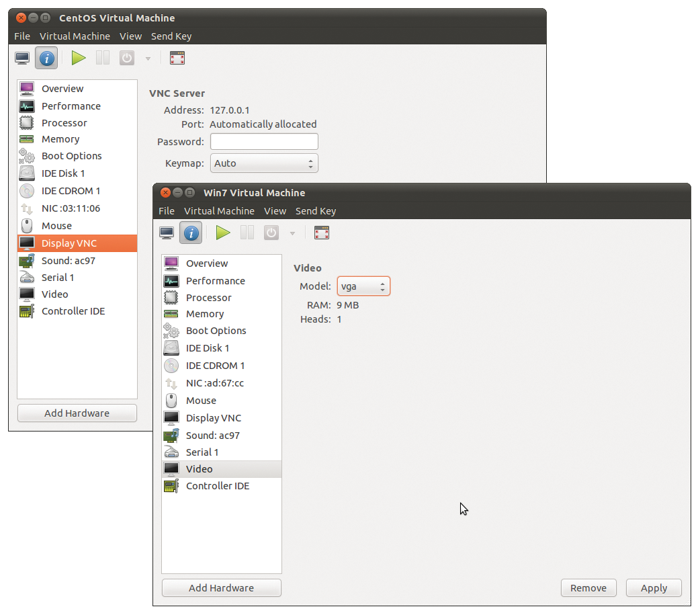Click the VNC Password input field
This screenshot has width=700, height=613.
[x=264, y=142]
